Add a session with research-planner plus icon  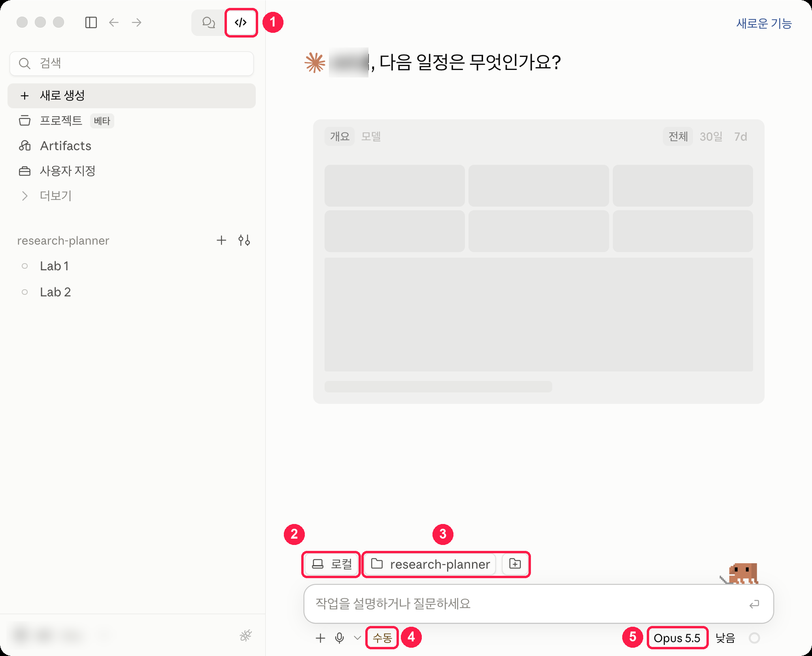[x=221, y=240]
